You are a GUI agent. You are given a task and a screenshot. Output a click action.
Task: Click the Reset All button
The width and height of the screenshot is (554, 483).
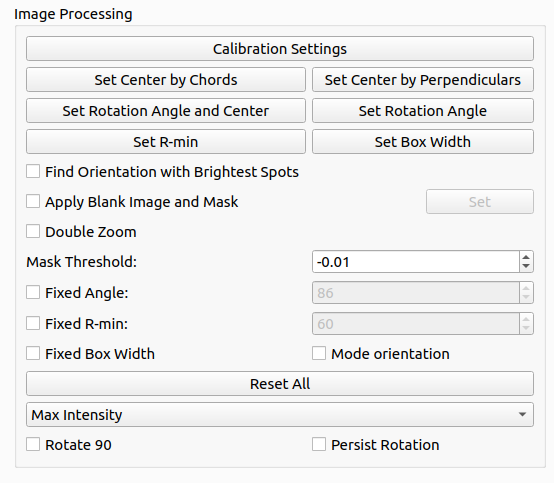click(279, 383)
